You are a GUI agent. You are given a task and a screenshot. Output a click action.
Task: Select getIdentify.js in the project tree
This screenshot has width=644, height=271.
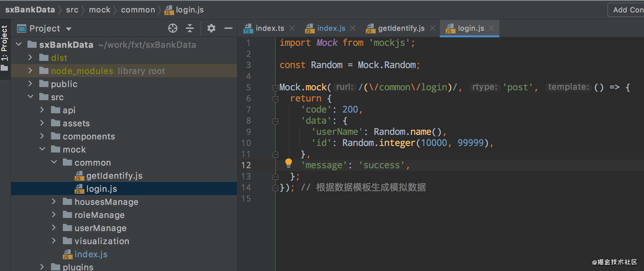pos(124,176)
